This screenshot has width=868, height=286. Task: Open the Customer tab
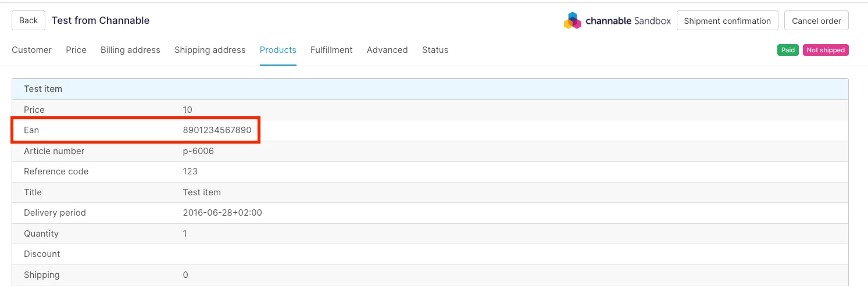(x=32, y=50)
